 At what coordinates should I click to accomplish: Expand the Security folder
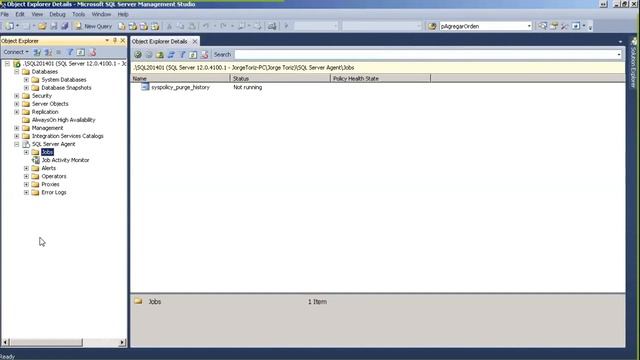pyautogui.click(x=17, y=96)
